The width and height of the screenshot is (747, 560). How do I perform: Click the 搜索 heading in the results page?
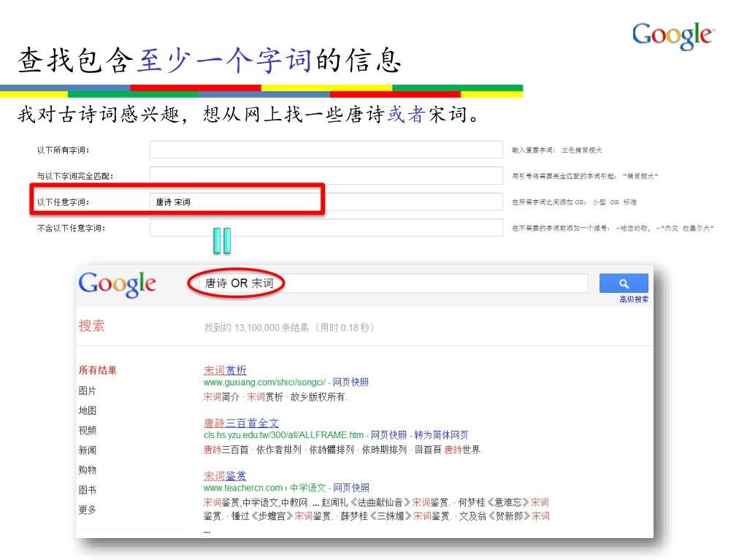(91, 326)
